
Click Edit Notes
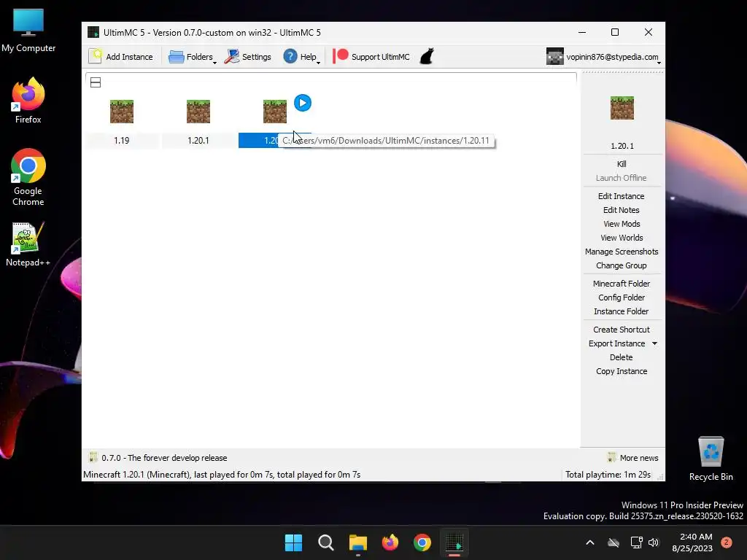coord(622,210)
